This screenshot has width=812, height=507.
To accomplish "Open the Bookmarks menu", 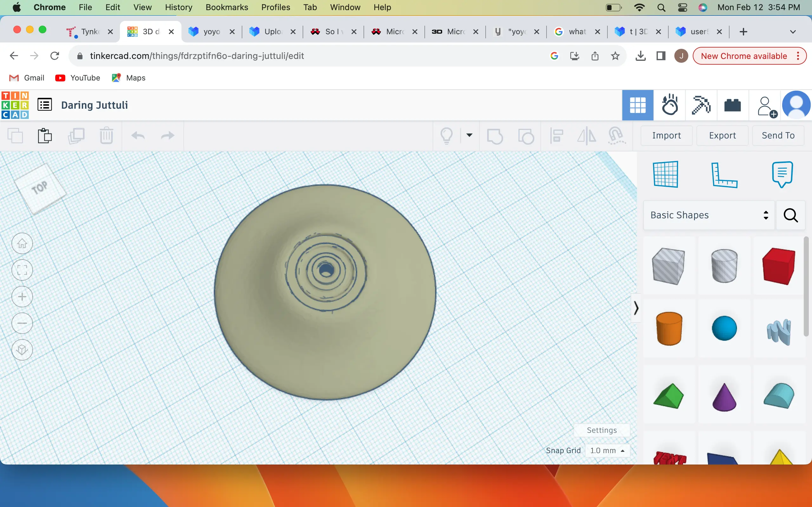I will click(x=227, y=7).
